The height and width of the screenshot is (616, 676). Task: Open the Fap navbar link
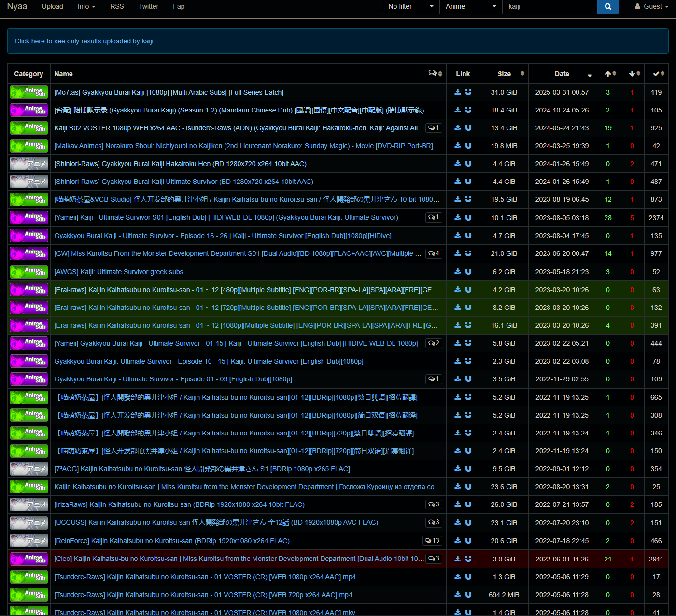click(x=179, y=7)
